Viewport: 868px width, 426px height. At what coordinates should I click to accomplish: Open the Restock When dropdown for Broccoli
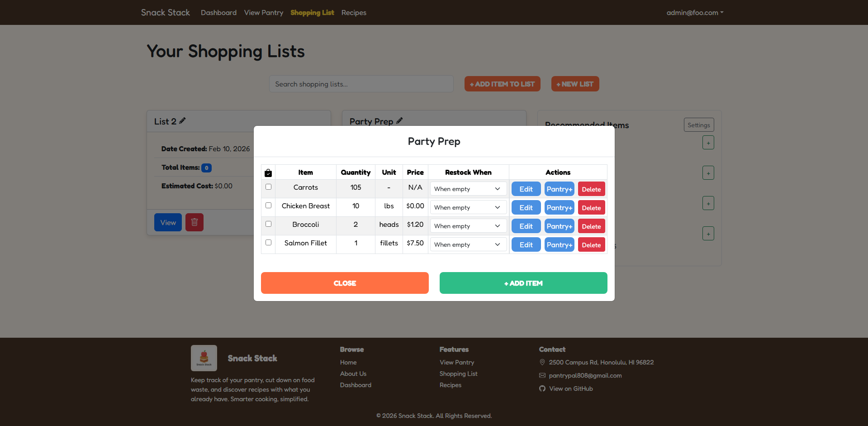[x=468, y=225]
